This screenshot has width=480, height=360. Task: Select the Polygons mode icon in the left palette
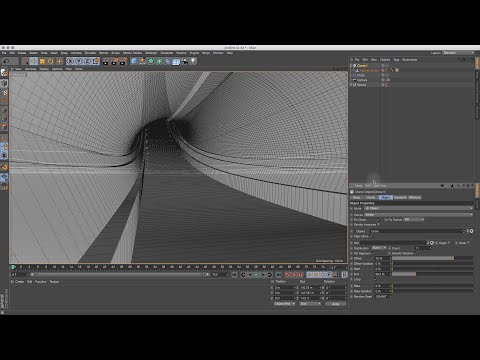point(4,127)
